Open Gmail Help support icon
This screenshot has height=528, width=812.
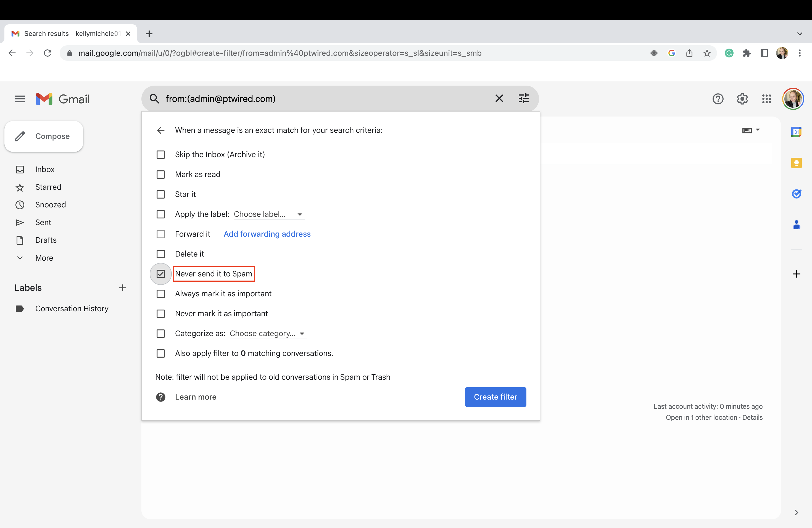click(x=718, y=99)
